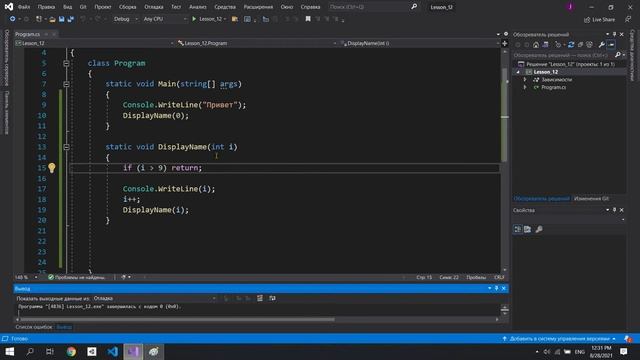The width and height of the screenshot is (640, 360).
Task: Switch views icon next to Home in Solution Explorer
Action: click(545, 44)
